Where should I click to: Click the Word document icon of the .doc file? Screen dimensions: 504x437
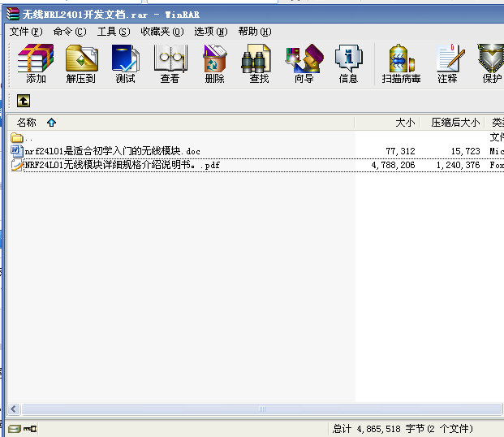click(17, 151)
